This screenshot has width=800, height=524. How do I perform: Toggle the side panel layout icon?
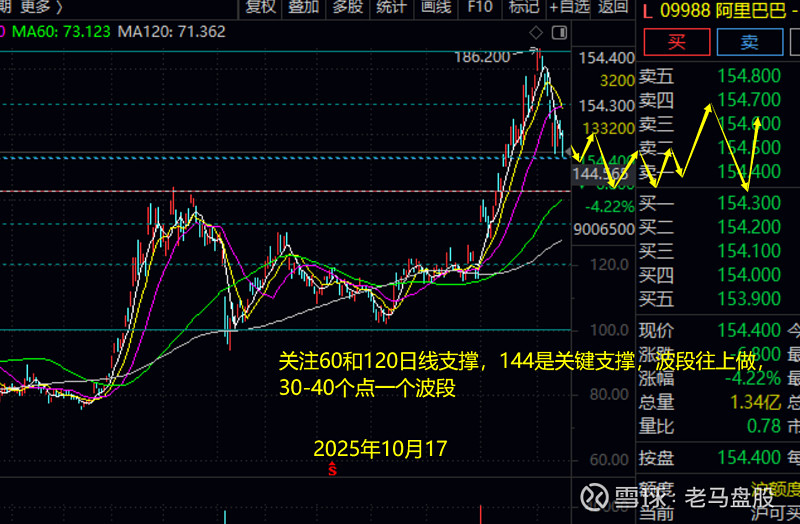click(x=559, y=33)
